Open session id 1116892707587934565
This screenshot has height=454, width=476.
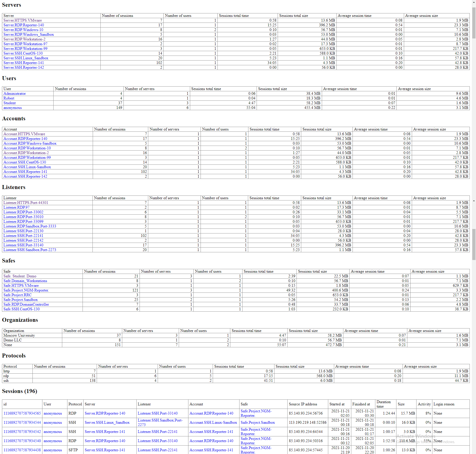tap(22, 413)
